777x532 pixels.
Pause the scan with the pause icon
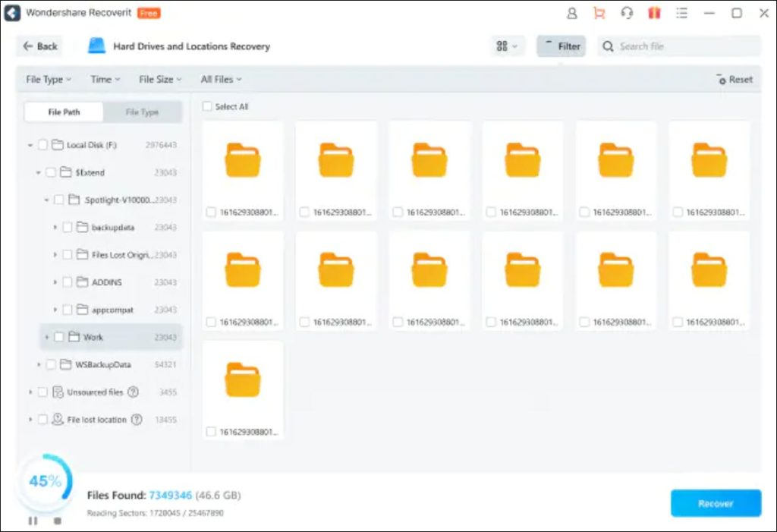[x=33, y=521]
